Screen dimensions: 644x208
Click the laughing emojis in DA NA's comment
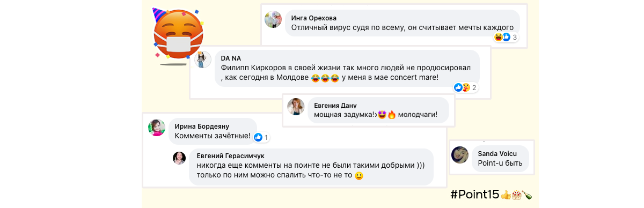tap(325, 78)
